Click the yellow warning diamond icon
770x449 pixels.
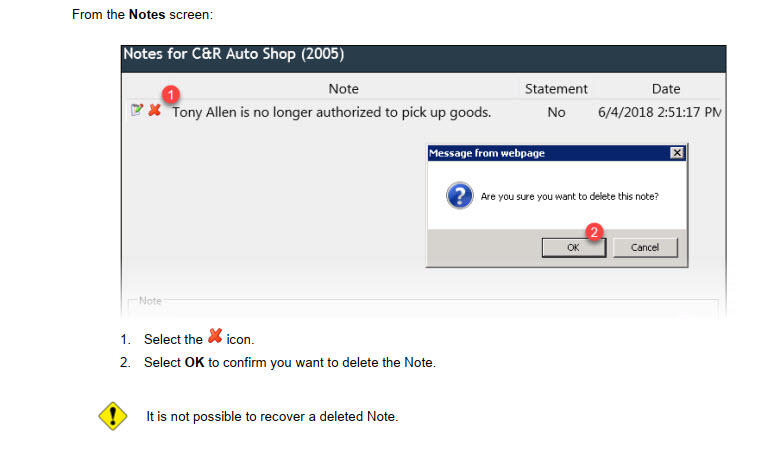click(x=112, y=416)
